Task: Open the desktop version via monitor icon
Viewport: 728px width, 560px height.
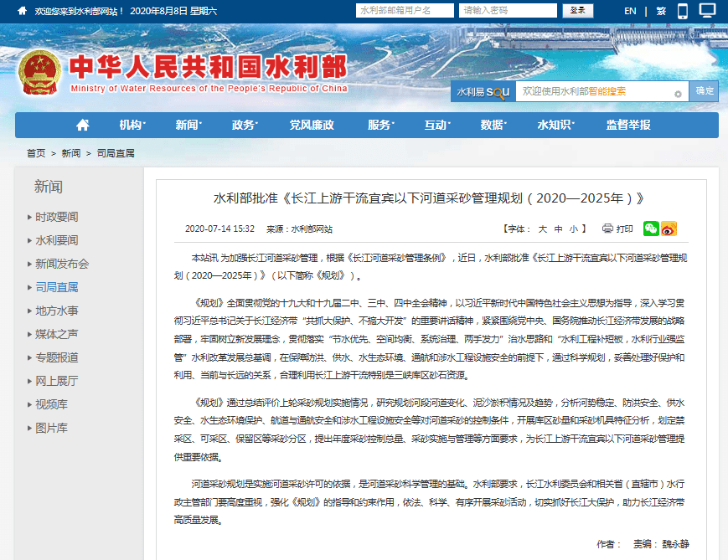Action: point(706,10)
